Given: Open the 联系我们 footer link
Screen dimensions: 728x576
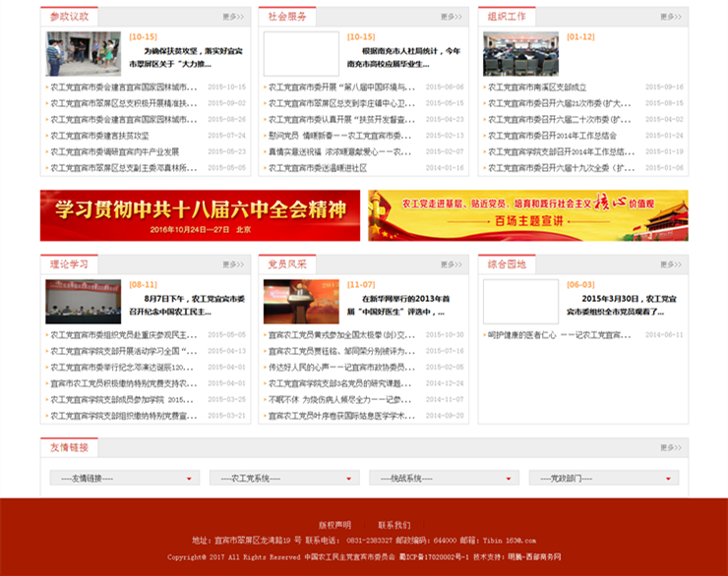Looking at the screenshot, I should 394,525.
